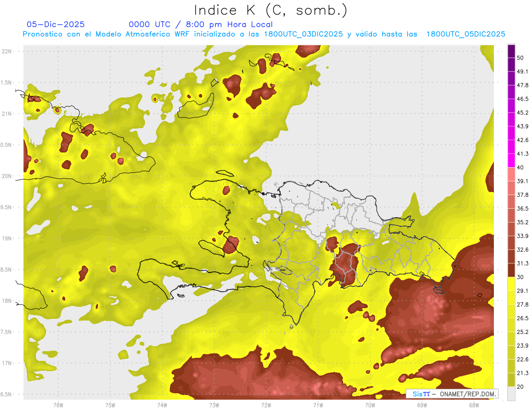The height and width of the screenshot is (411, 532).
Task: Click the "42.6" color scale value
Action: point(522,140)
